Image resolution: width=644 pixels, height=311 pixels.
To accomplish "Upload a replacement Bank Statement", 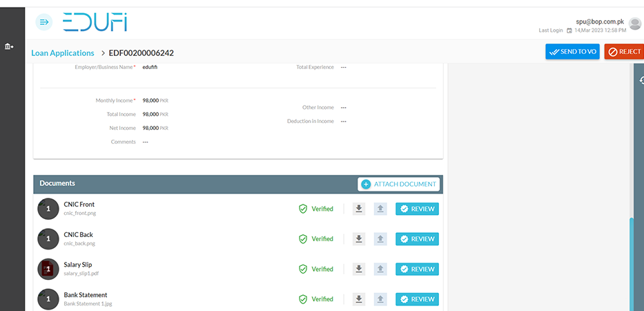I will 380,299.
